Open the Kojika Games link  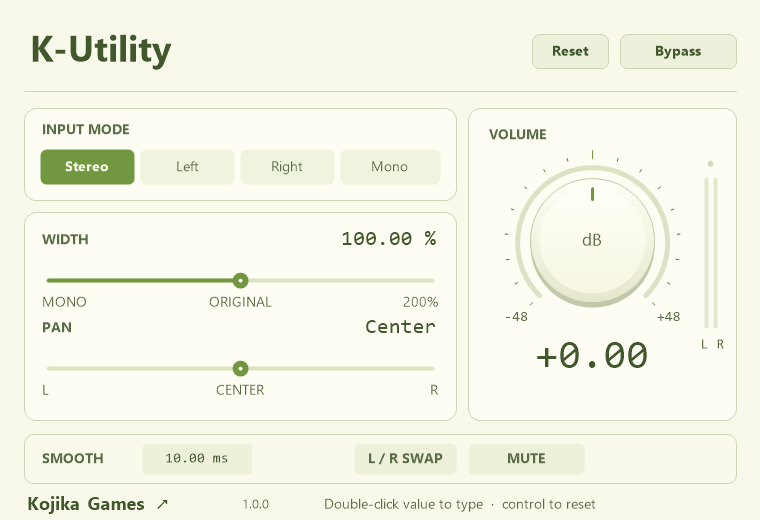[x=86, y=504]
